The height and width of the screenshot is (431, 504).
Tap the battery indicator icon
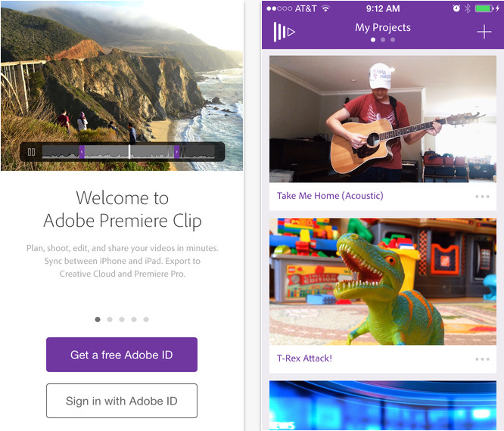pos(486,8)
